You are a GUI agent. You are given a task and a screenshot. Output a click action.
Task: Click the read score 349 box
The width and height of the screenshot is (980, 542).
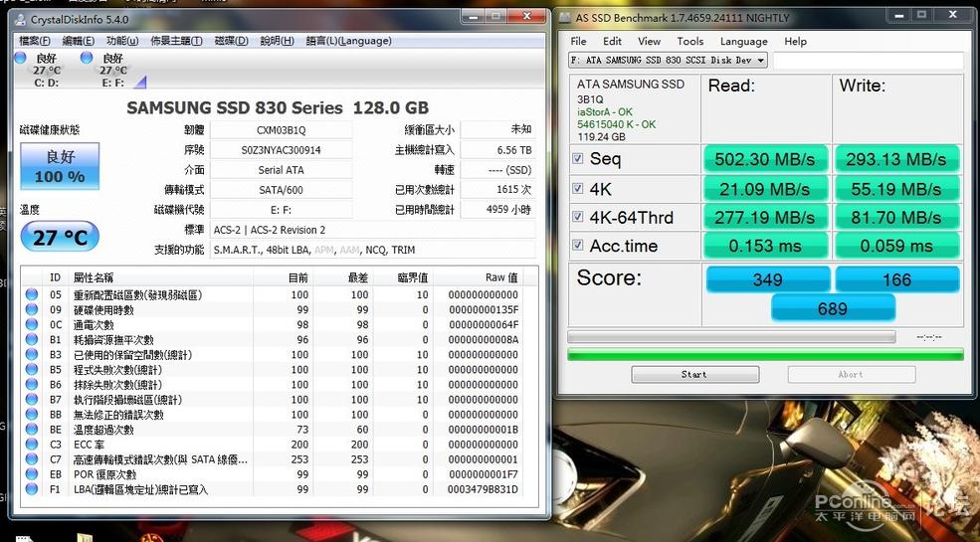[767, 279]
